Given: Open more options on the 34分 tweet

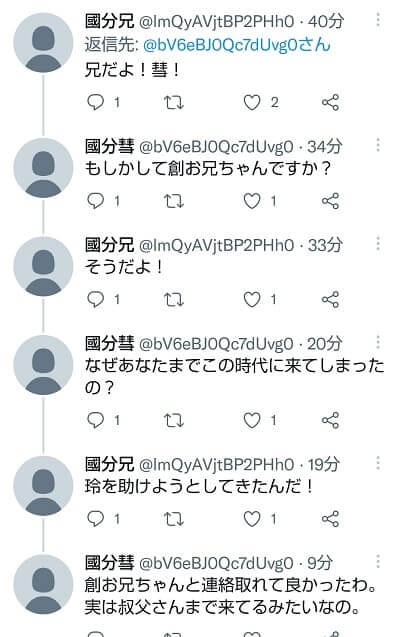Looking at the screenshot, I should tap(378, 145).
